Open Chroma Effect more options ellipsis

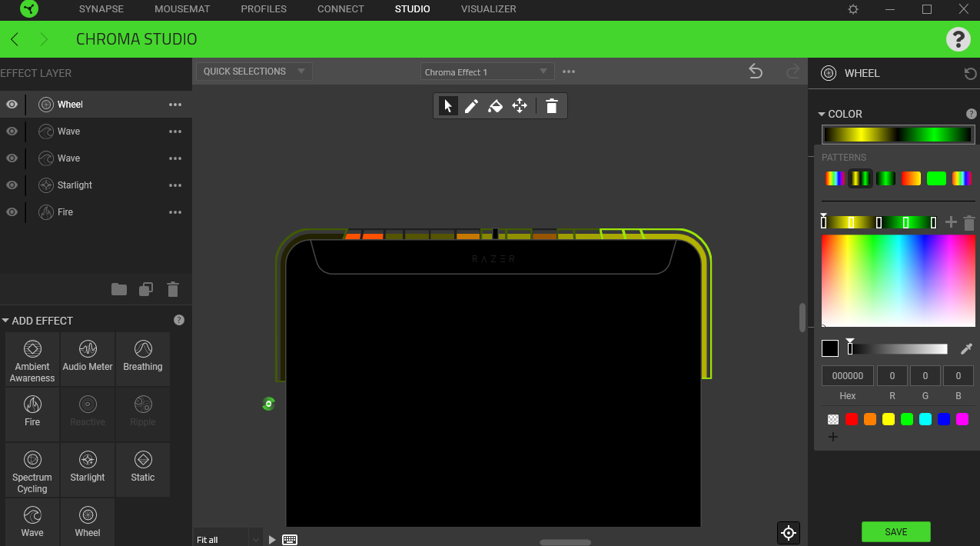pyautogui.click(x=569, y=72)
